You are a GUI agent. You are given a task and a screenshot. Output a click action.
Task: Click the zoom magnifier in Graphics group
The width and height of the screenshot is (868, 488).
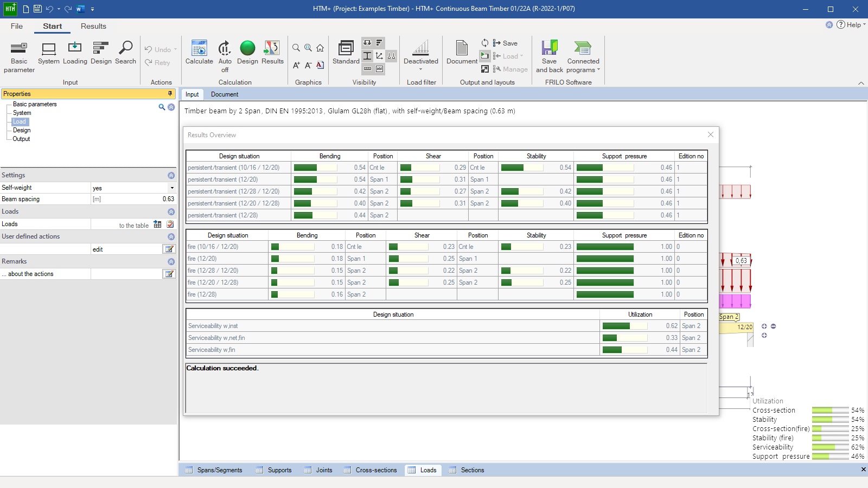point(296,48)
